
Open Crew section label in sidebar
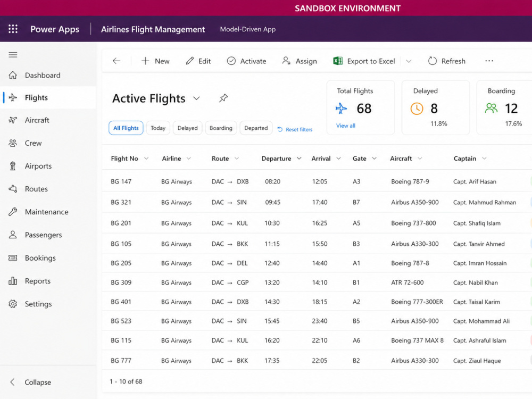pyautogui.click(x=33, y=143)
